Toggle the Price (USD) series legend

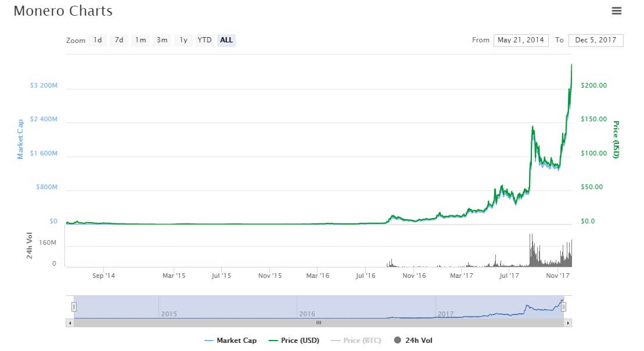coord(294,341)
